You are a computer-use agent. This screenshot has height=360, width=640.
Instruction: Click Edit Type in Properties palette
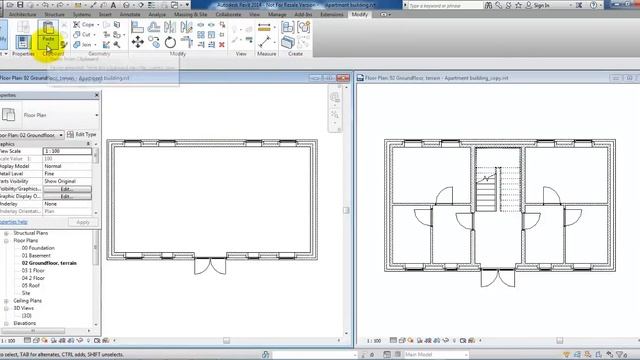click(x=82, y=134)
